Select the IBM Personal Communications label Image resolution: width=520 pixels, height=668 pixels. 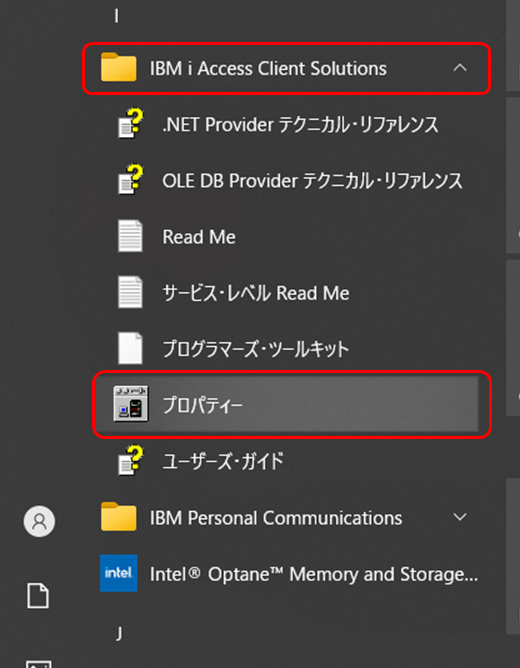coord(276,518)
